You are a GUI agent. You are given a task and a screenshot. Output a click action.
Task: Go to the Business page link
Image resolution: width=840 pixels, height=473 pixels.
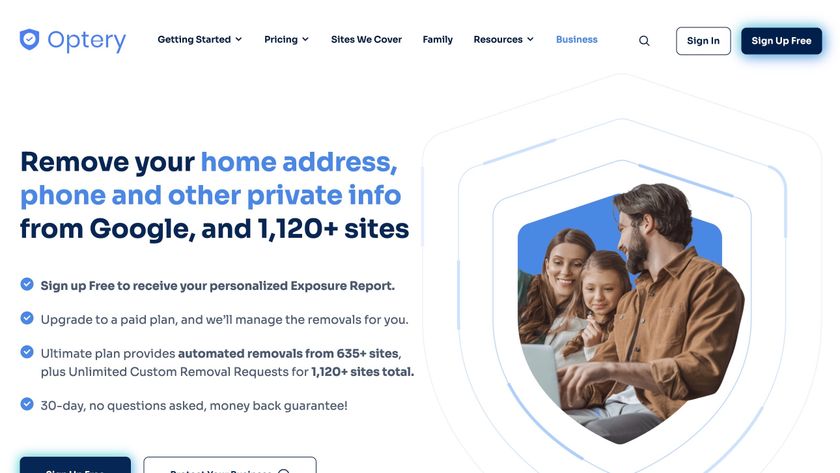[576, 39]
